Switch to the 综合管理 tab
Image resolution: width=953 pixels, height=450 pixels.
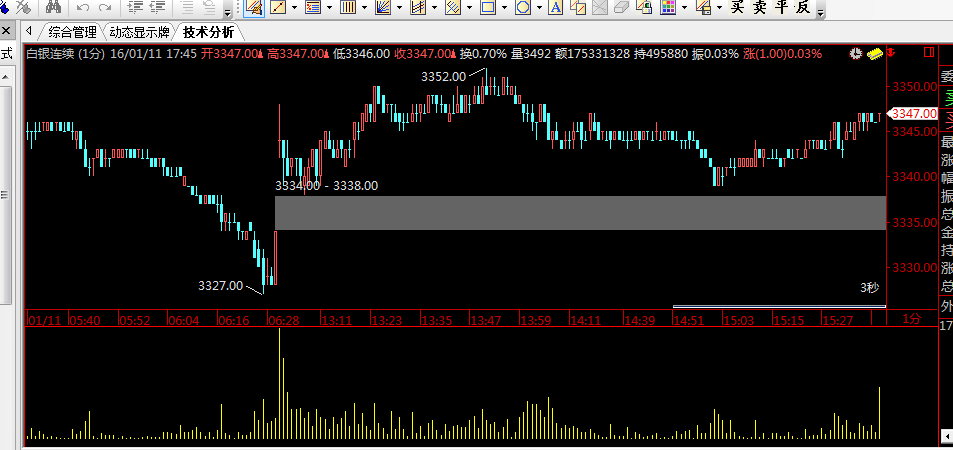[73, 32]
